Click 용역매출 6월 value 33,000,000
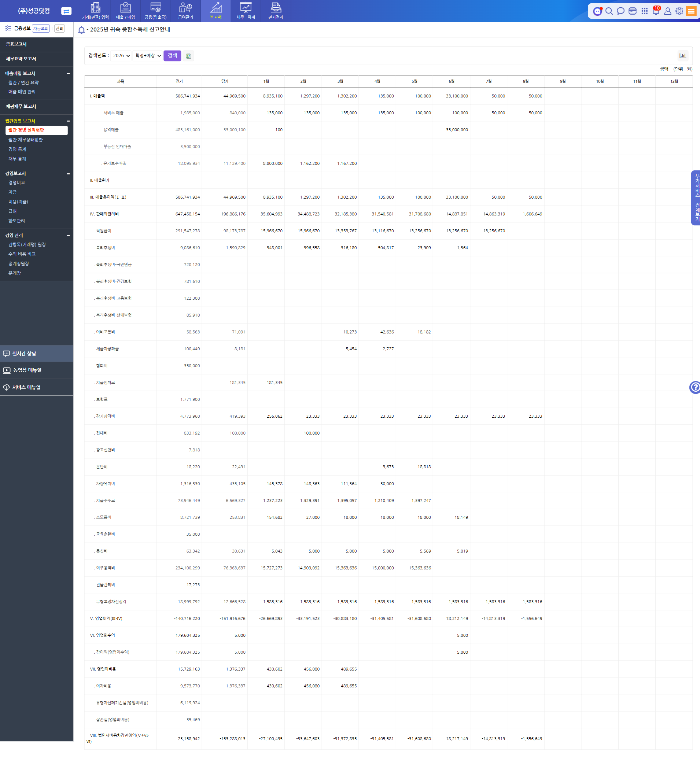 457,129
